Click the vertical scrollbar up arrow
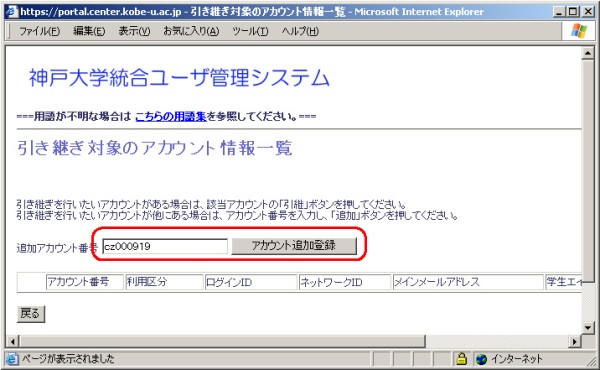Screen dimensions: 600x370 point(587,53)
